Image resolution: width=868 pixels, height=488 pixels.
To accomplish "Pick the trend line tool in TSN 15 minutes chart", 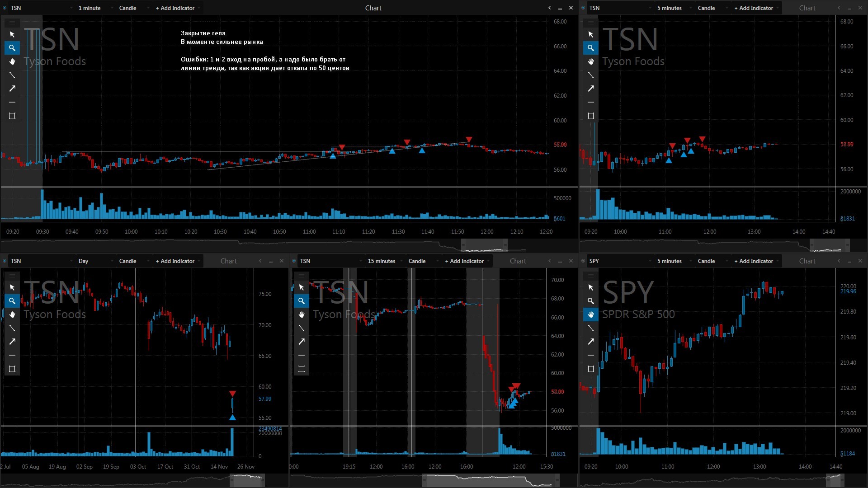I will tap(302, 328).
